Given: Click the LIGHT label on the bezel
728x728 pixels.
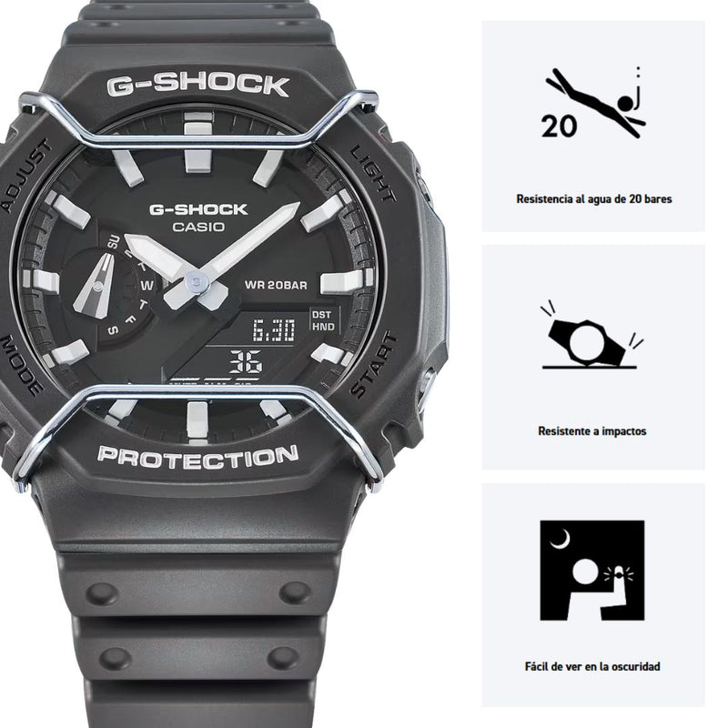Looking at the screenshot, I should (372, 173).
